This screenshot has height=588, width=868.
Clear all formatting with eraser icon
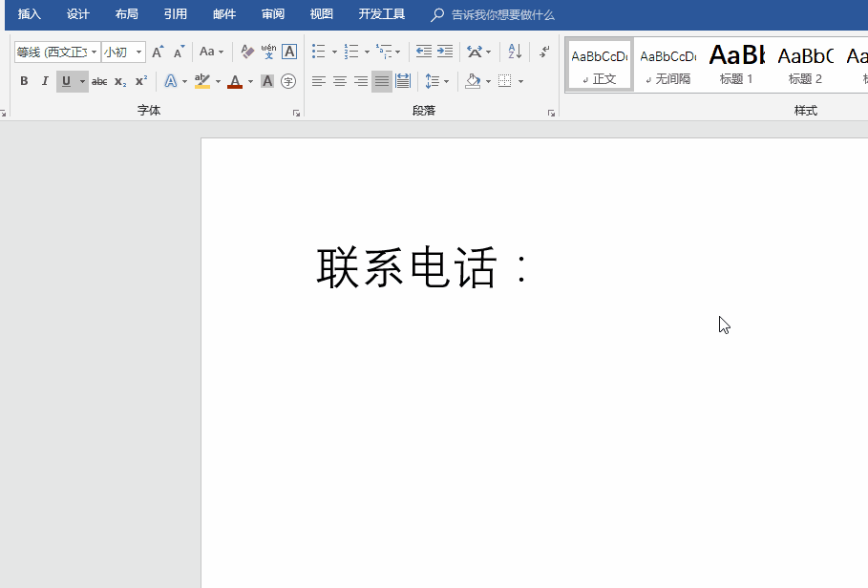pyautogui.click(x=247, y=52)
